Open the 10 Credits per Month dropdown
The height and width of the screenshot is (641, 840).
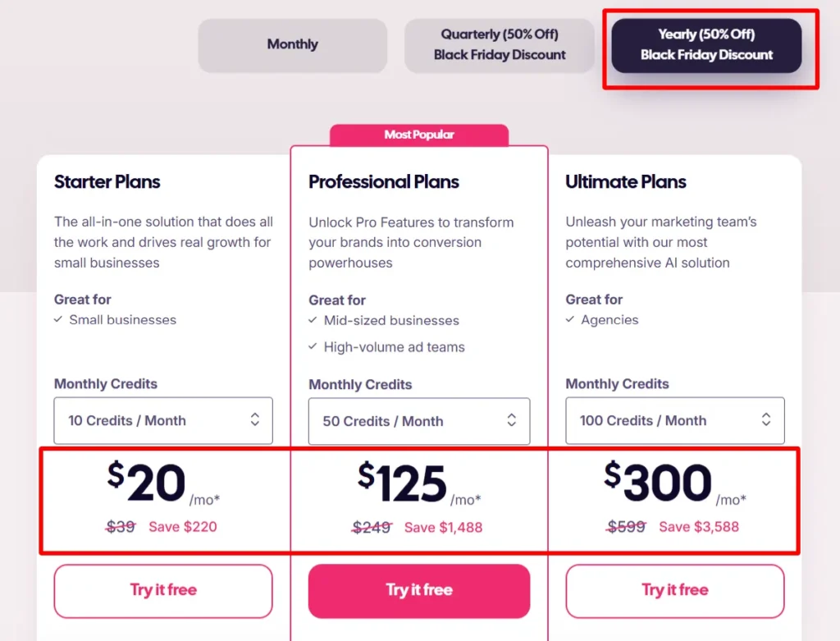point(163,420)
